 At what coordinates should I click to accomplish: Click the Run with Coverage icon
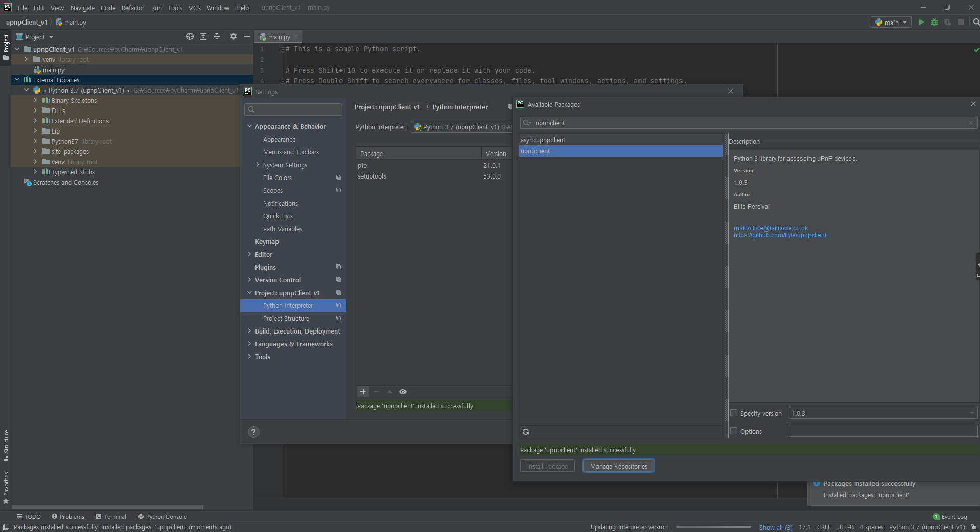(x=948, y=22)
